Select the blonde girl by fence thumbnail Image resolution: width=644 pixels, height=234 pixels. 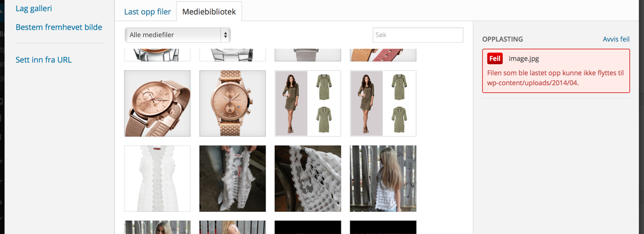(383, 179)
